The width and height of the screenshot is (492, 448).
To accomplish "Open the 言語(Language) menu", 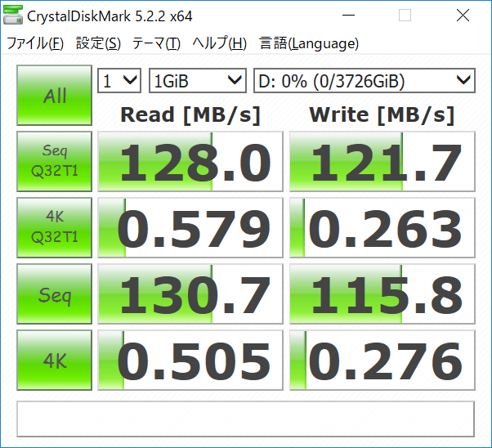I will [309, 43].
